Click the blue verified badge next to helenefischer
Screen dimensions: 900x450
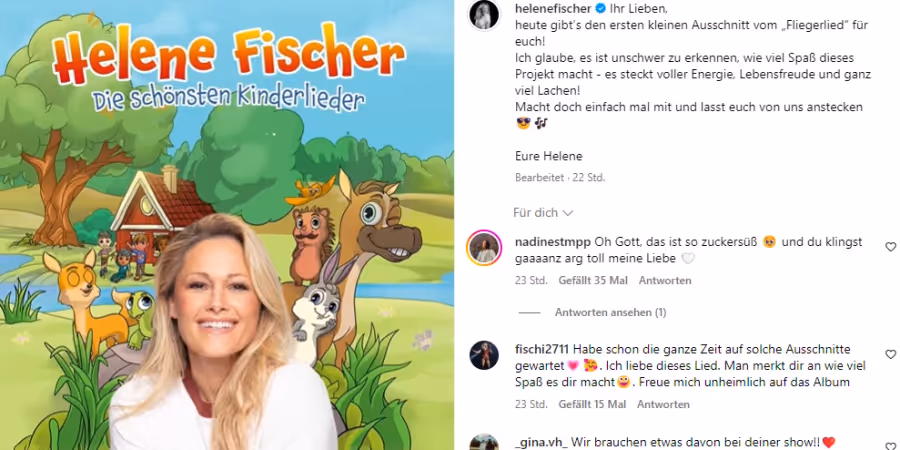[600, 8]
